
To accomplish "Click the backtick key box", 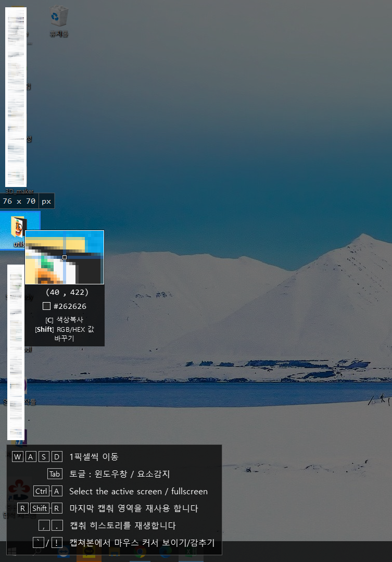I will 39,543.
